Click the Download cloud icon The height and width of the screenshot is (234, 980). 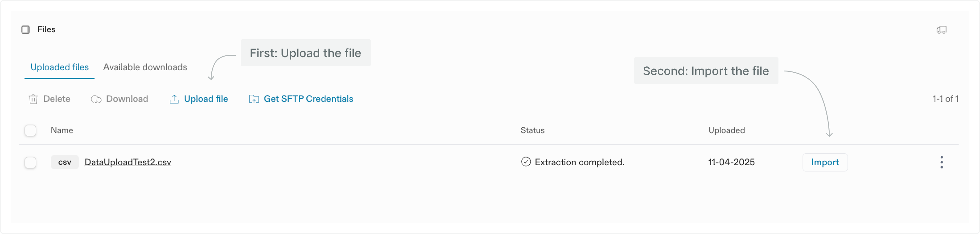click(96, 99)
